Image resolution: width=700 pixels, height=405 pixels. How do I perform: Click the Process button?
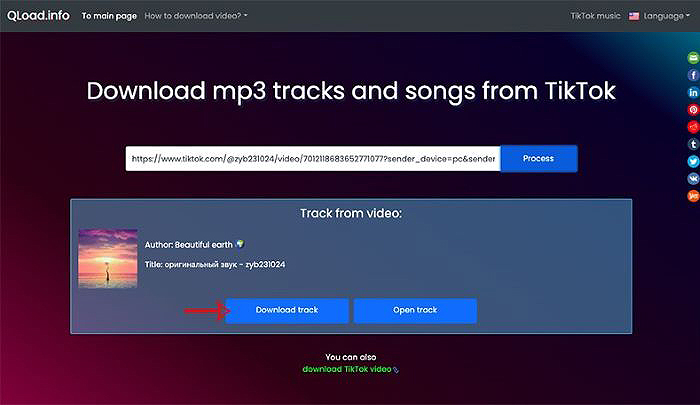(539, 159)
